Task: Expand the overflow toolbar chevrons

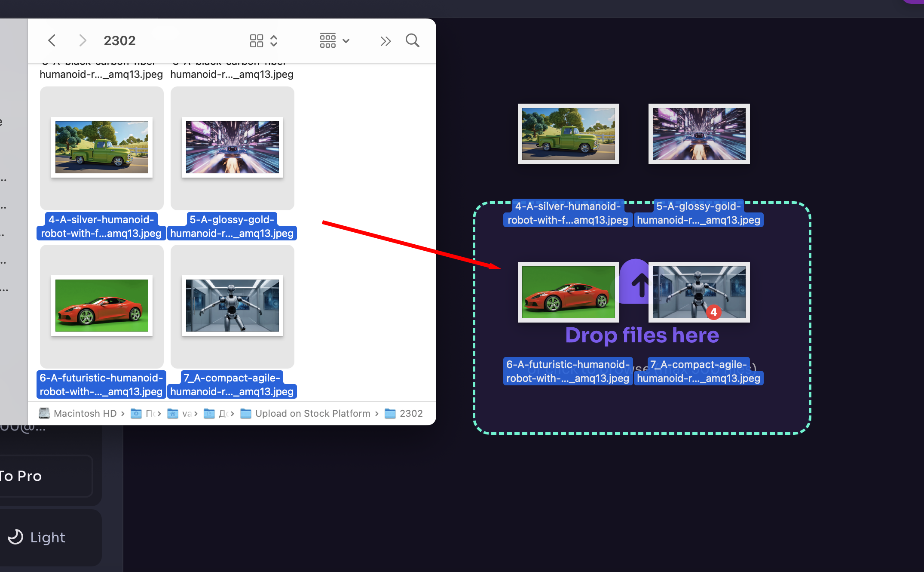Action: click(x=385, y=40)
